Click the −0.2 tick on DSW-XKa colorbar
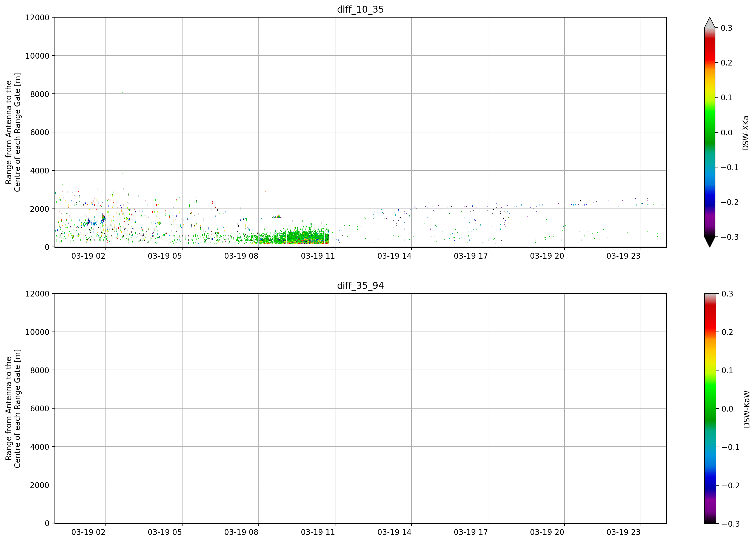 [x=730, y=202]
